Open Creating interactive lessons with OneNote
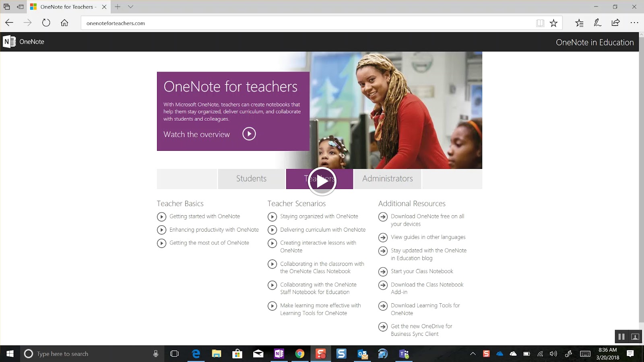 pyautogui.click(x=318, y=247)
